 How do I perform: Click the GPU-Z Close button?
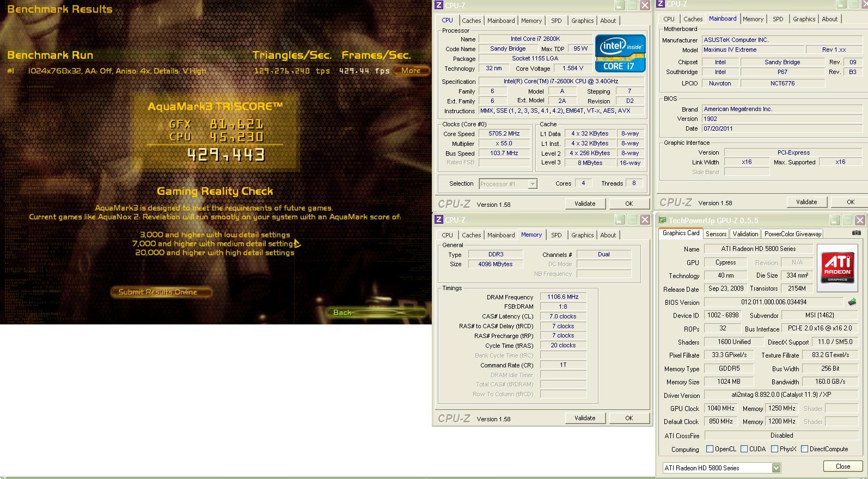(843, 466)
